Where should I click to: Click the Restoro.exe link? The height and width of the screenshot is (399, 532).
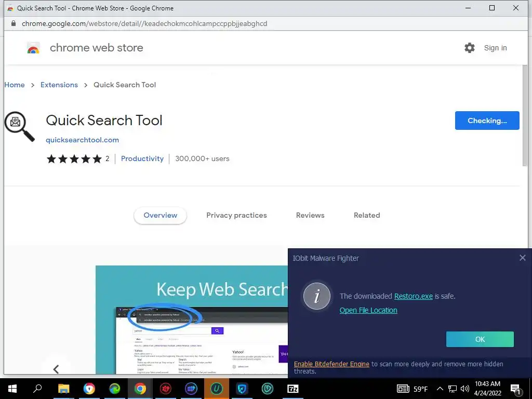tap(413, 296)
